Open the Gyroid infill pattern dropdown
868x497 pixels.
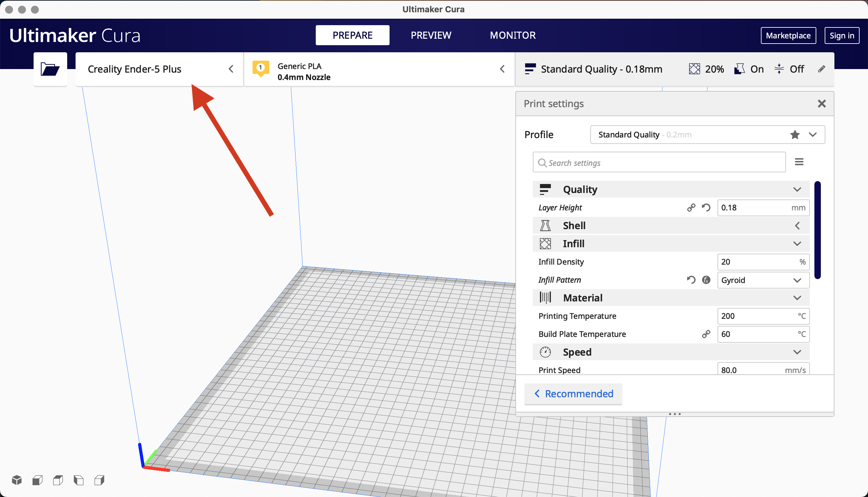[763, 280]
